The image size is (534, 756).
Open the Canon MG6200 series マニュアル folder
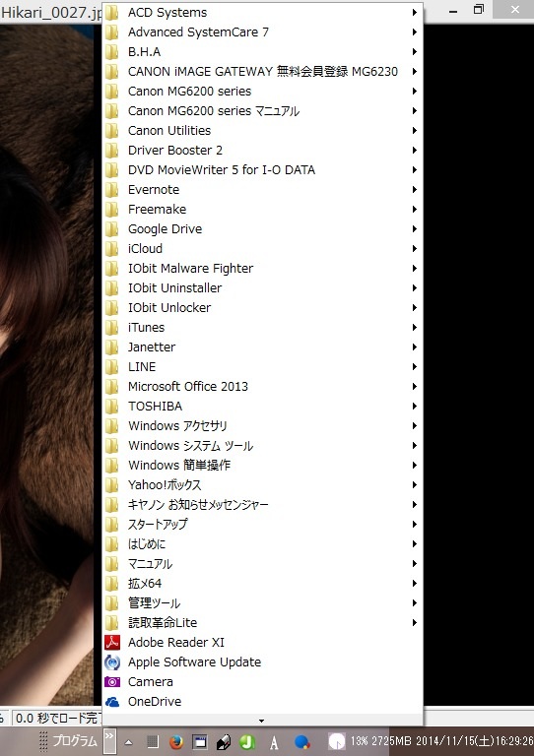[x=263, y=111]
